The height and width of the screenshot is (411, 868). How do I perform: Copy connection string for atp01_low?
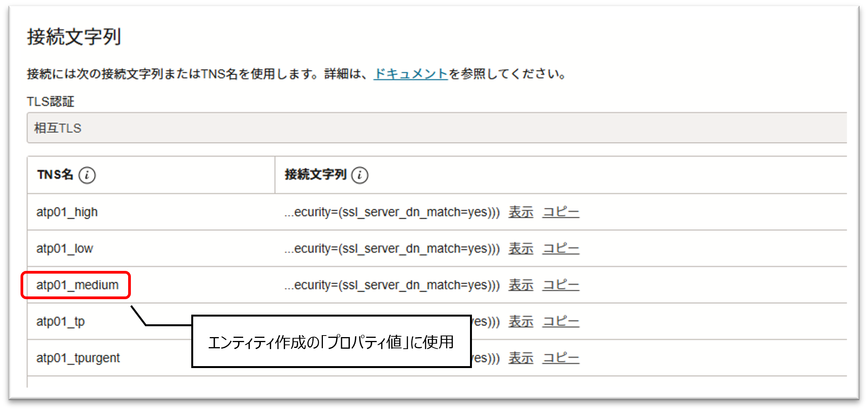561,248
